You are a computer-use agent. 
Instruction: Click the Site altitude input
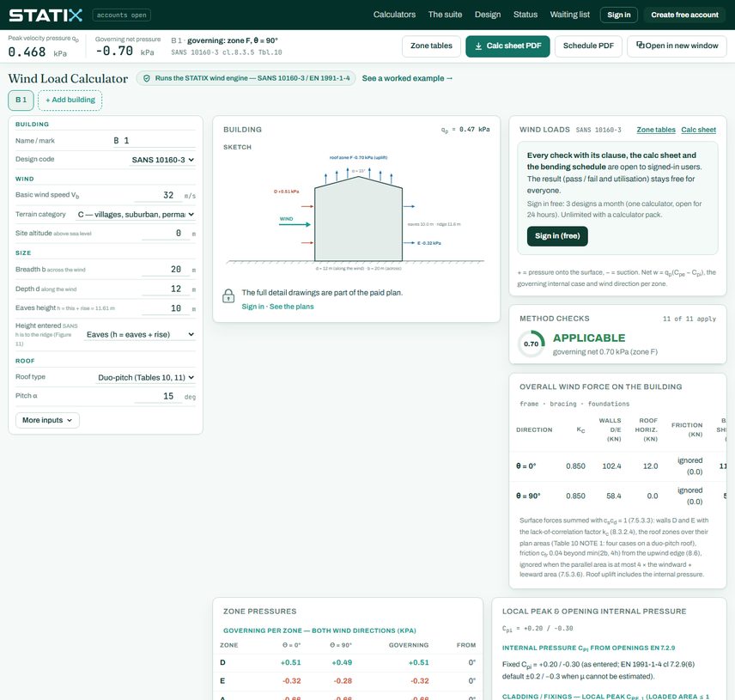166,233
